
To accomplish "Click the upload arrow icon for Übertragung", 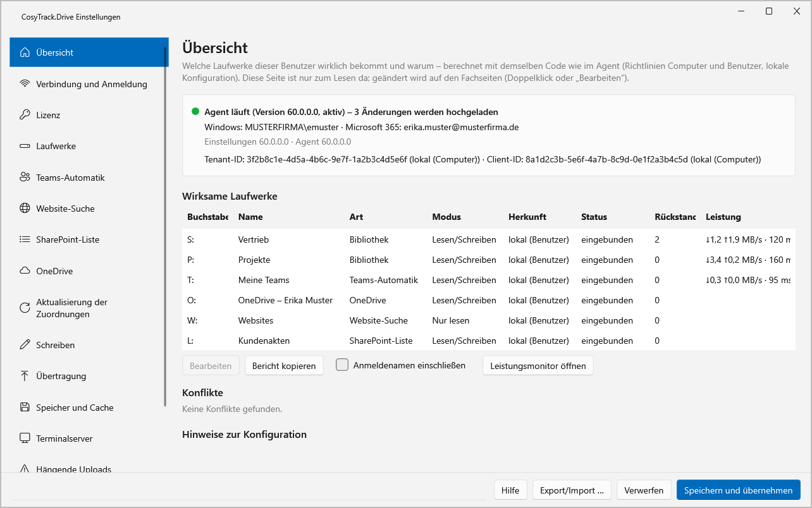I will coord(25,376).
